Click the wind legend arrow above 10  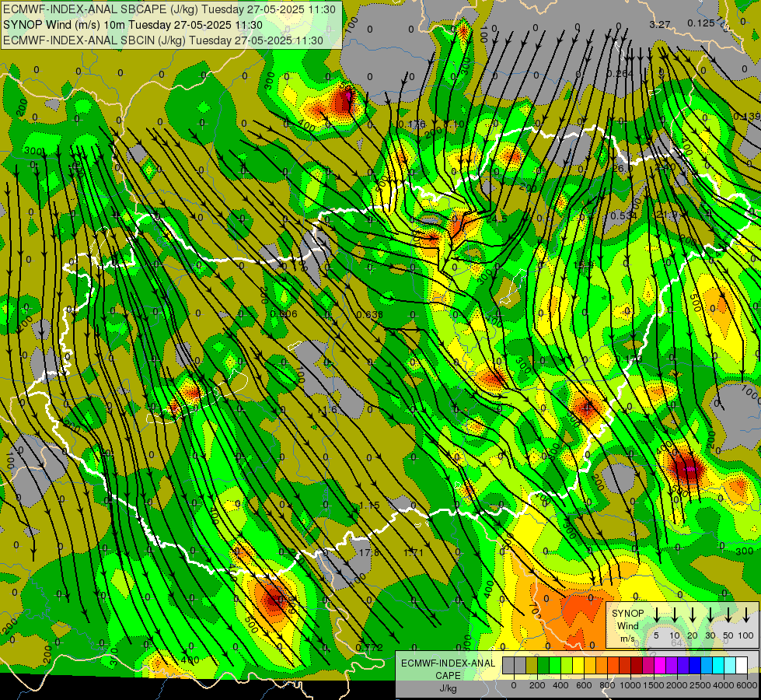[674, 615]
